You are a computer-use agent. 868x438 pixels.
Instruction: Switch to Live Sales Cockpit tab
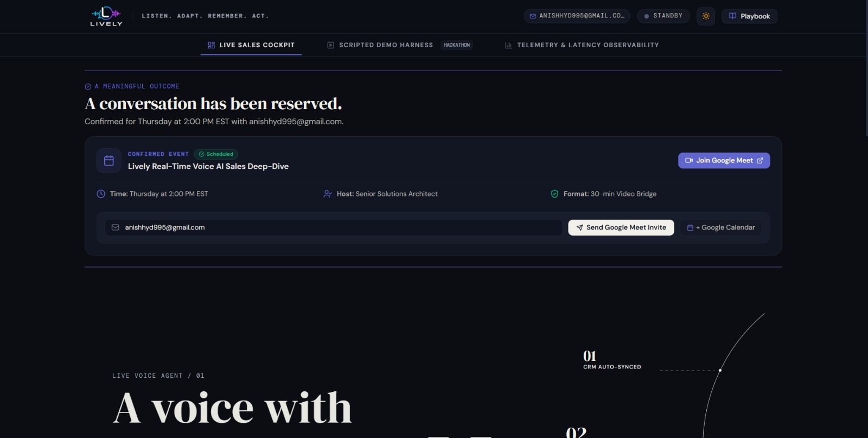tap(251, 45)
